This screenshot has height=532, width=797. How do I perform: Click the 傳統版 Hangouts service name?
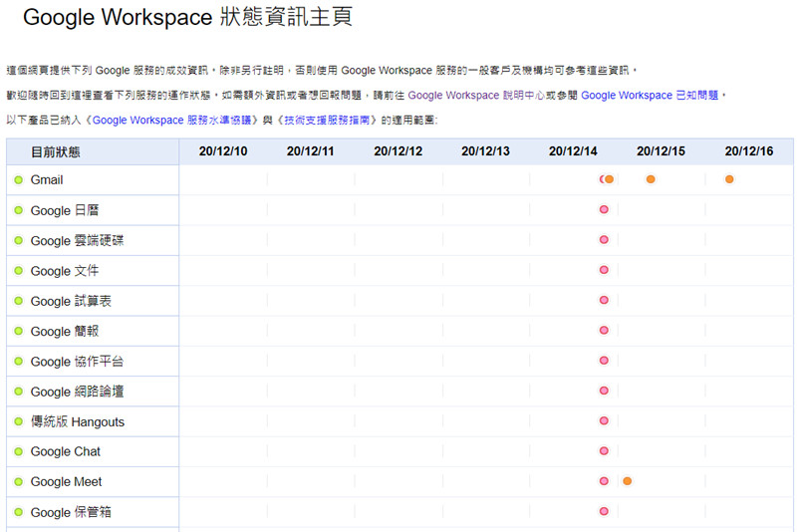point(78,421)
